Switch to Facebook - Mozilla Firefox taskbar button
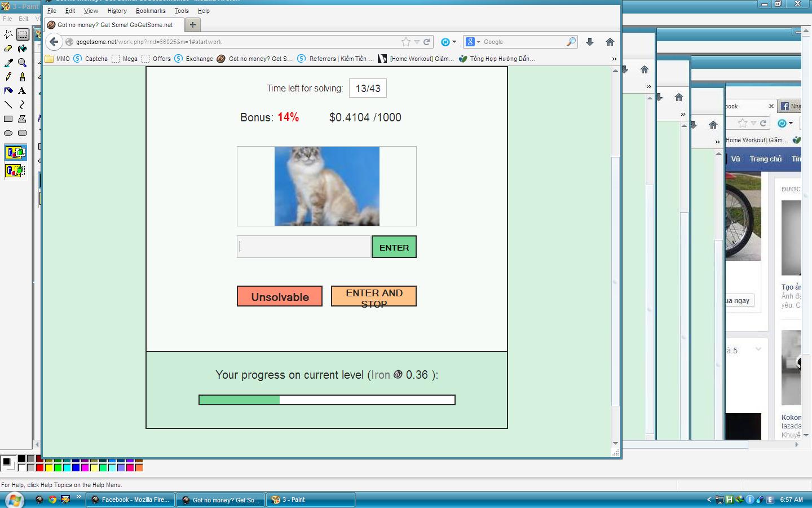 pos(130,500)
